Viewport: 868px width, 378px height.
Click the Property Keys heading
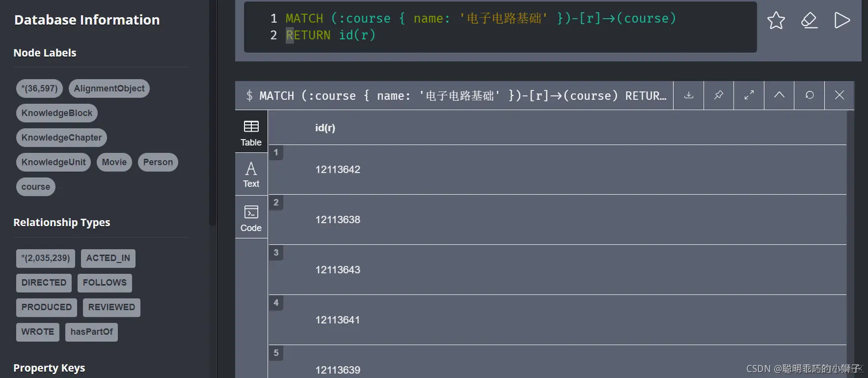(x=49, y=368)
